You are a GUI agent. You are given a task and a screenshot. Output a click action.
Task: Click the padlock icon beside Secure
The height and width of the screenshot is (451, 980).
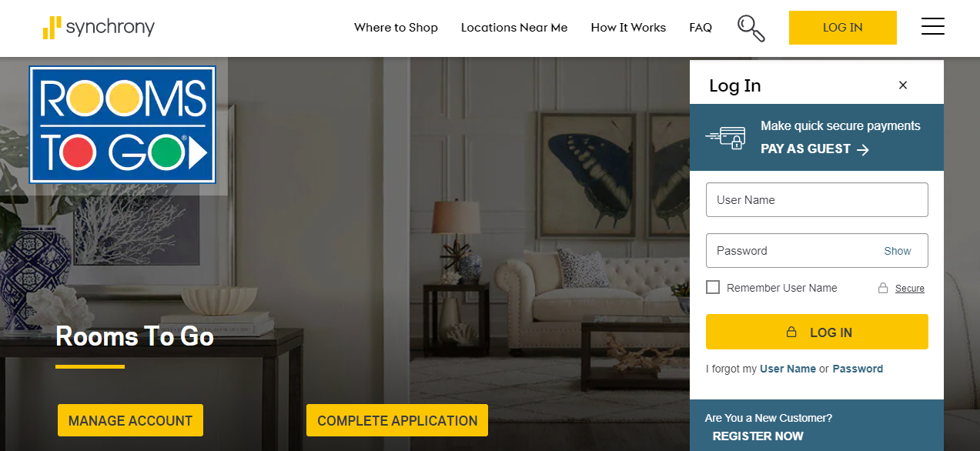(884, 288)
